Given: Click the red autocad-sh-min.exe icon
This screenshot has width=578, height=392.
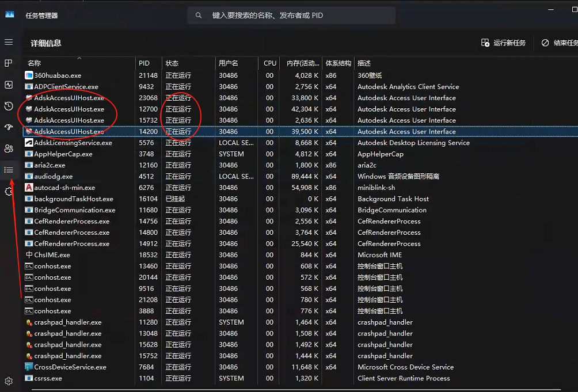Looking at the screenshot, I should tap(29, 188).
